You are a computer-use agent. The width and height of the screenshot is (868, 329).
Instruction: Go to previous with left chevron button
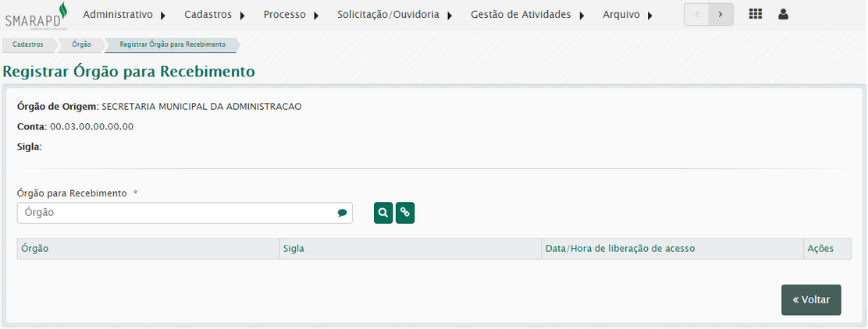(x=696, y=15)
